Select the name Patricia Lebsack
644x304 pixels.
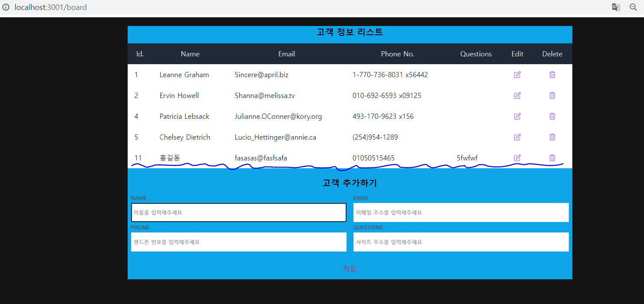click(x=184, y=116)
